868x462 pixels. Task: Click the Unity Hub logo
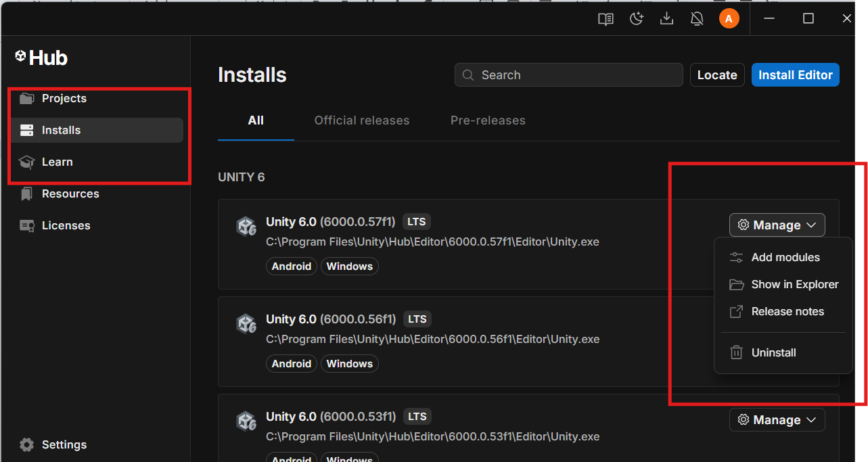pyautogui.click(x=41, y=58)
